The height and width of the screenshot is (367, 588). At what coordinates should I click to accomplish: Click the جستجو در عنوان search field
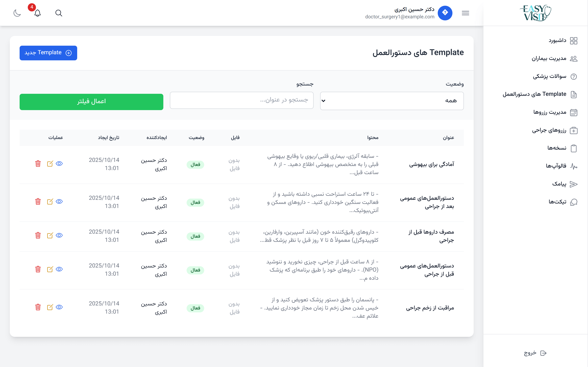242,100
